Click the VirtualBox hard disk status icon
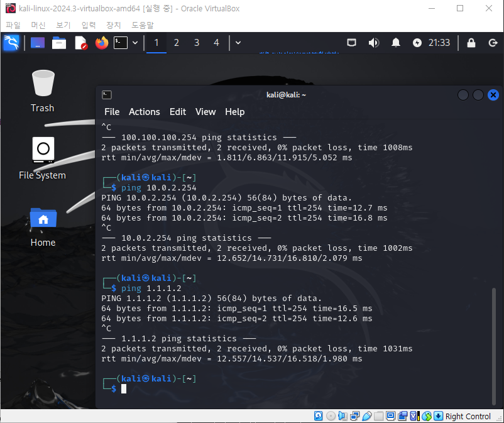 point(318,416)
